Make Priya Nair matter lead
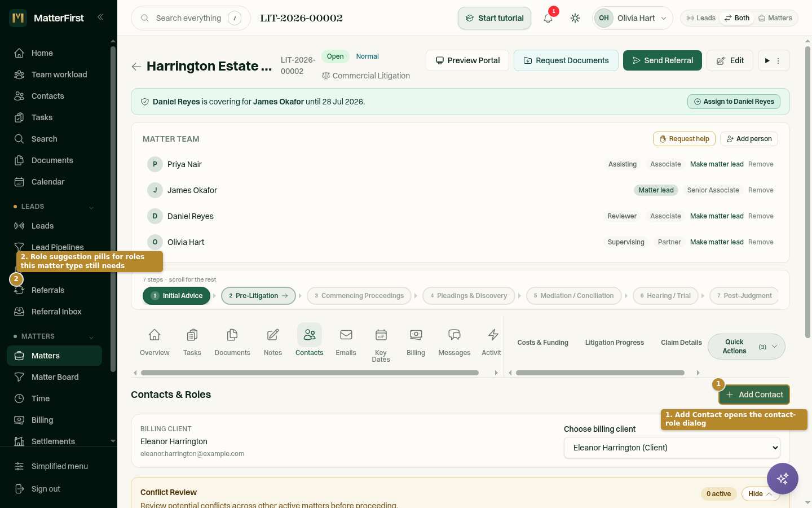 click(x=717, y=164)
